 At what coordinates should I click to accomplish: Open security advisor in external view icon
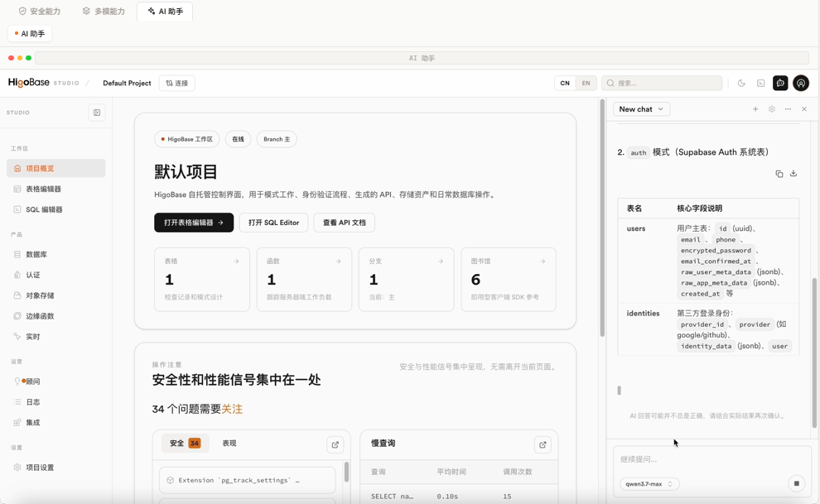point(335,445)
